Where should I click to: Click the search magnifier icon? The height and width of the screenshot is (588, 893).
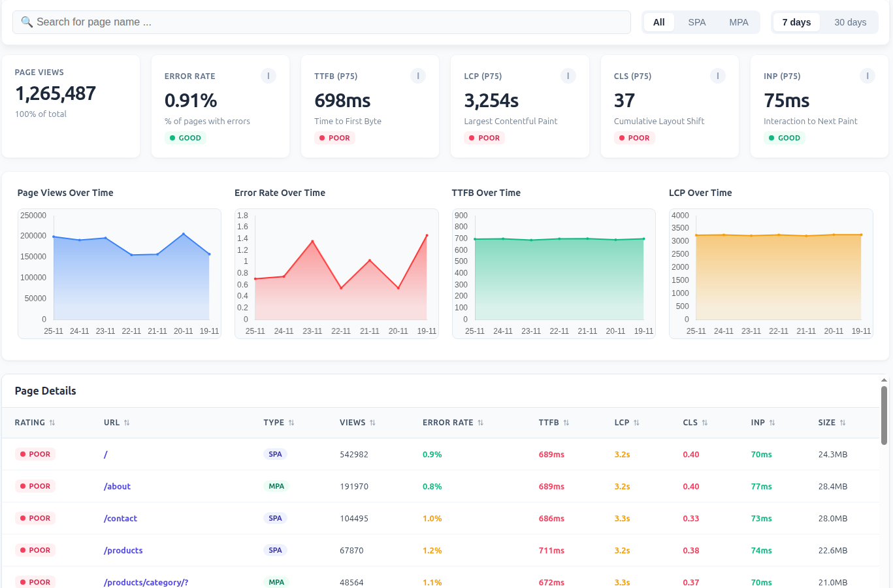pos(26,22)
